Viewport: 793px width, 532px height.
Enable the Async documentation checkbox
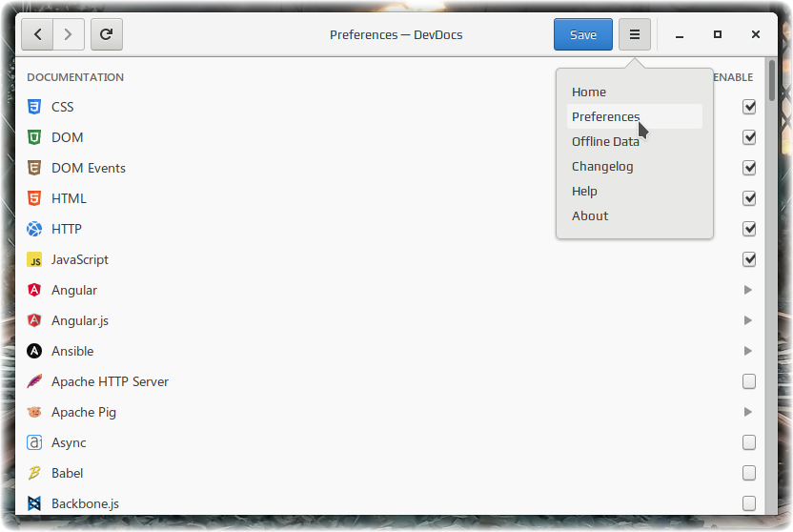(749, 442)
